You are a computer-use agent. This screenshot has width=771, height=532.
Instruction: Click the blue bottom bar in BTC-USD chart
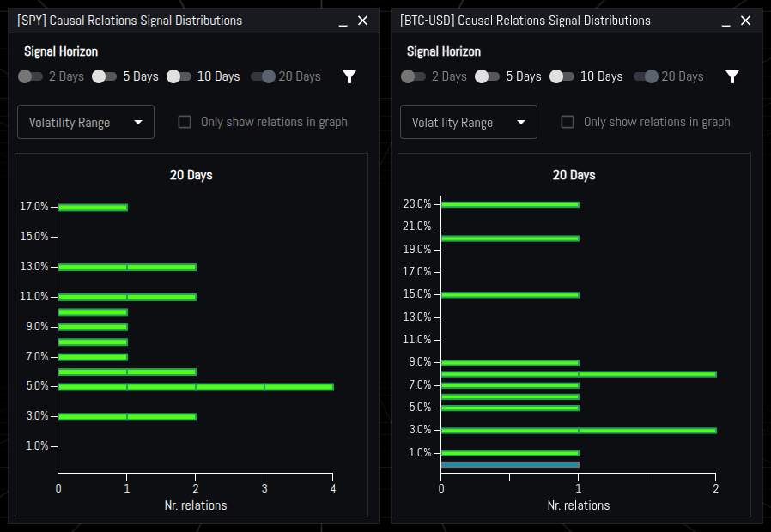tap(510, 465)
